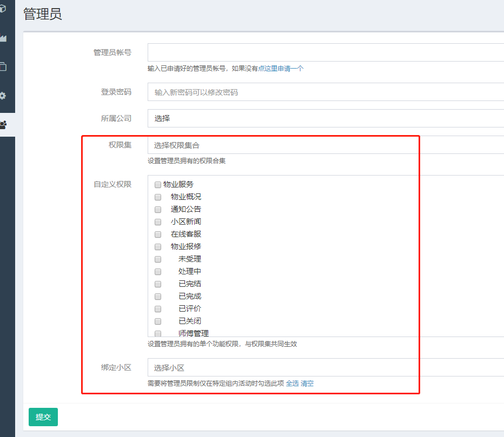Screen dimensions: 504x437
Task: Click the 权限集 label
Action: click(x=120, y=145)
